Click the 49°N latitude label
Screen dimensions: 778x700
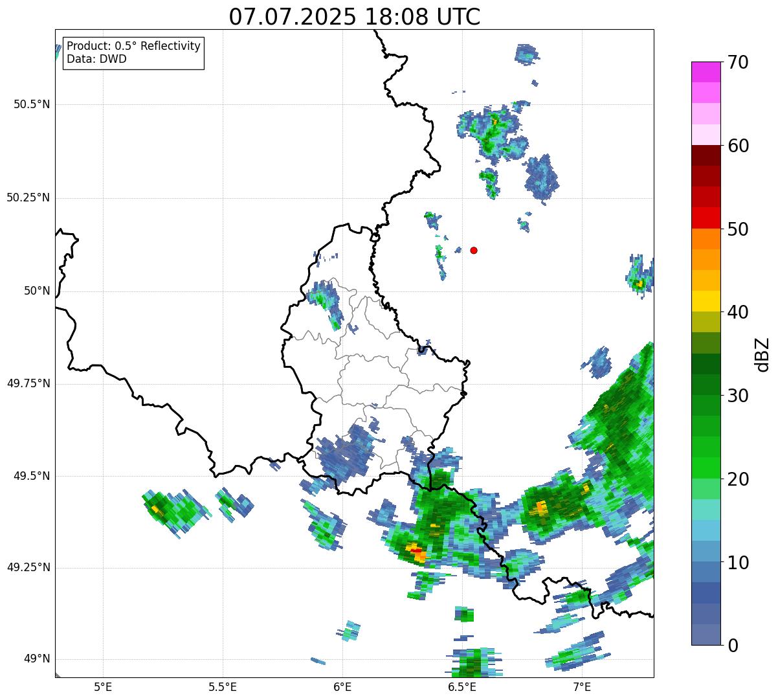(x=37, y=659)
